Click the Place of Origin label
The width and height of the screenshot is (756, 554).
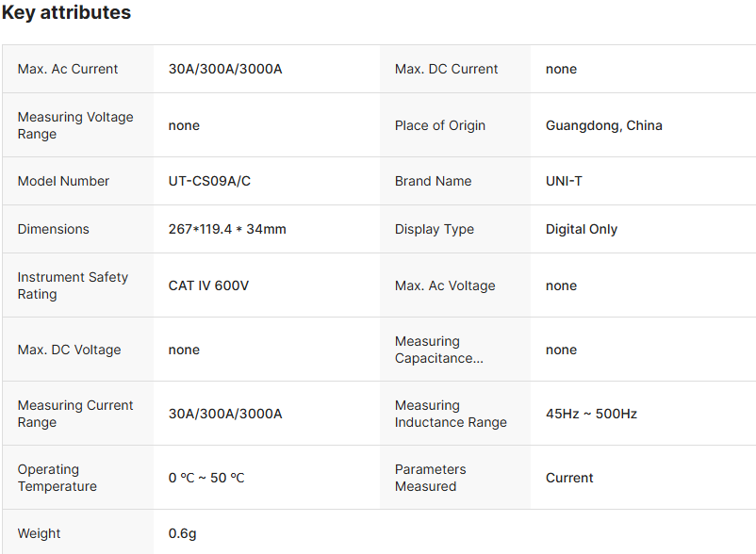click(x=440, y=125)
